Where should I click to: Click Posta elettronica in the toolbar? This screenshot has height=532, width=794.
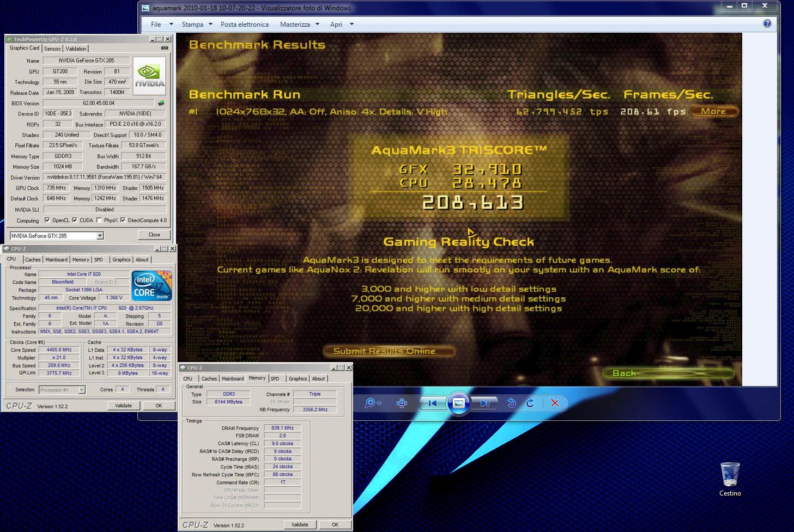245,25
